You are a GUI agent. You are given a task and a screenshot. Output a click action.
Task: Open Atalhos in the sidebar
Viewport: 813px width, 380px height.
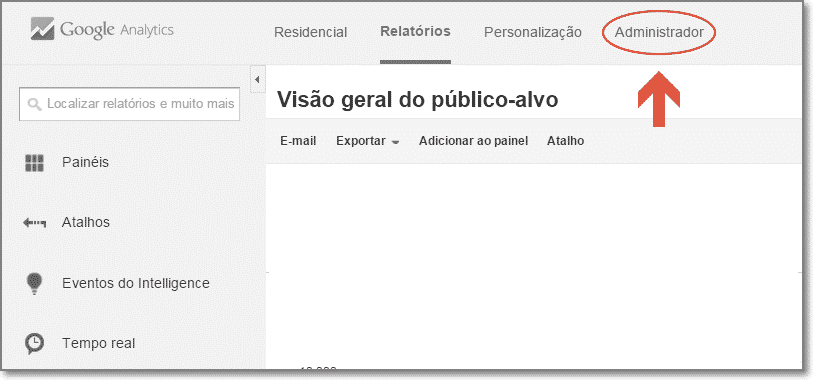[x=86, y=222]
